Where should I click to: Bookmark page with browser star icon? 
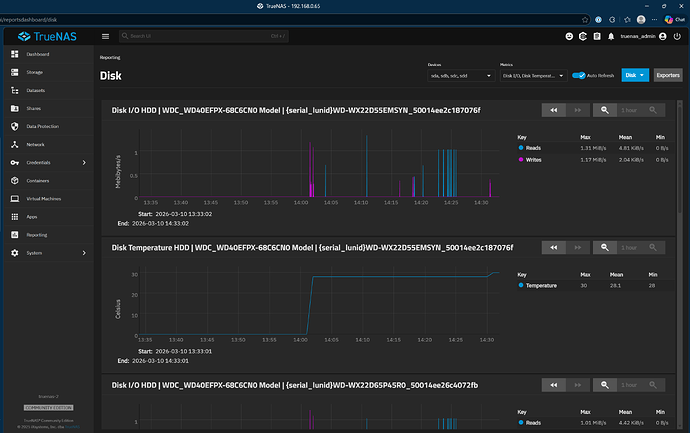point(585,19)
